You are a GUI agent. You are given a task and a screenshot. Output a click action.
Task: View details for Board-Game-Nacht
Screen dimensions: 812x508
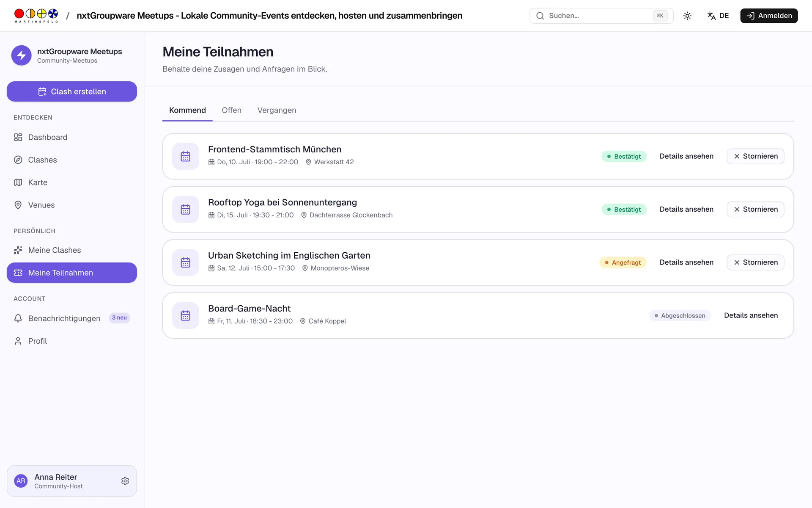(x=751, y=315)
